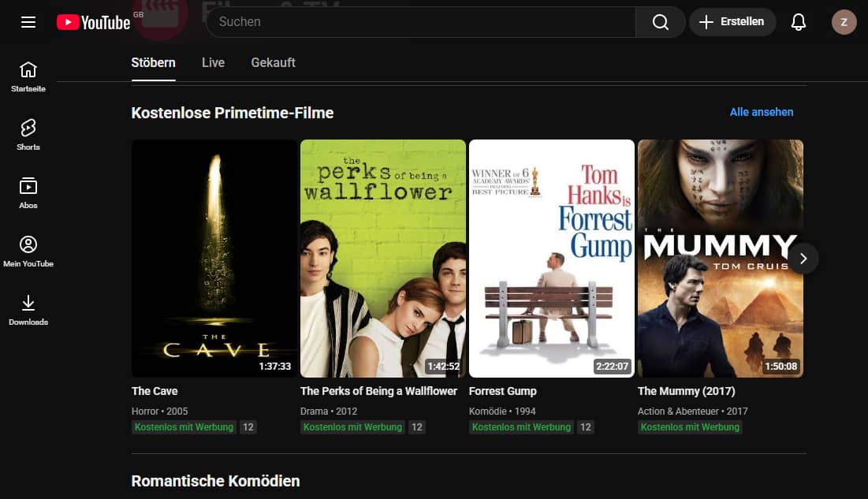The height and width of the screenshot is (499, 868).
Task: Switch to the Live tab
Action: click(212, 62)
